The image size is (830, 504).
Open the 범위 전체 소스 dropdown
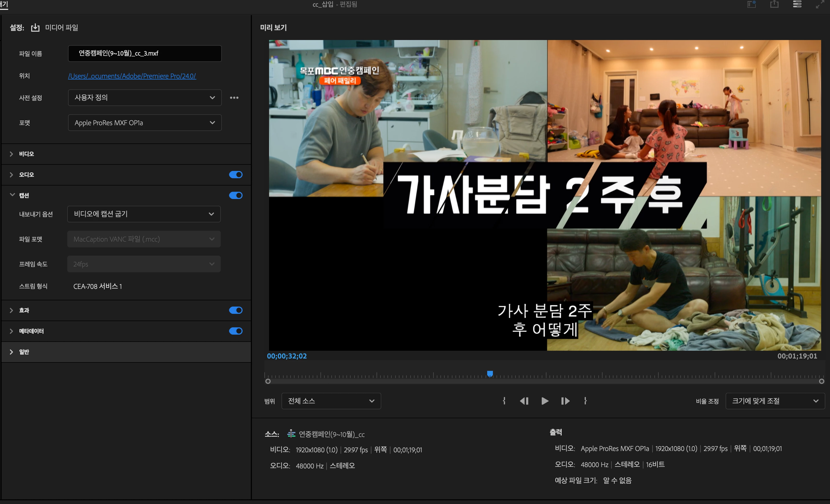point(331,401)
